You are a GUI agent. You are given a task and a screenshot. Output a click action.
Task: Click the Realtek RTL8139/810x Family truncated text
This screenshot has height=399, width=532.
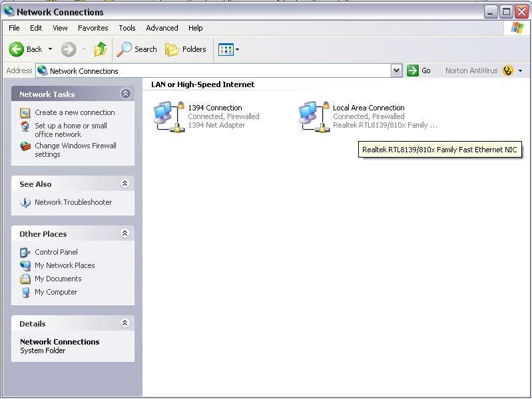[x=385, y=125]
